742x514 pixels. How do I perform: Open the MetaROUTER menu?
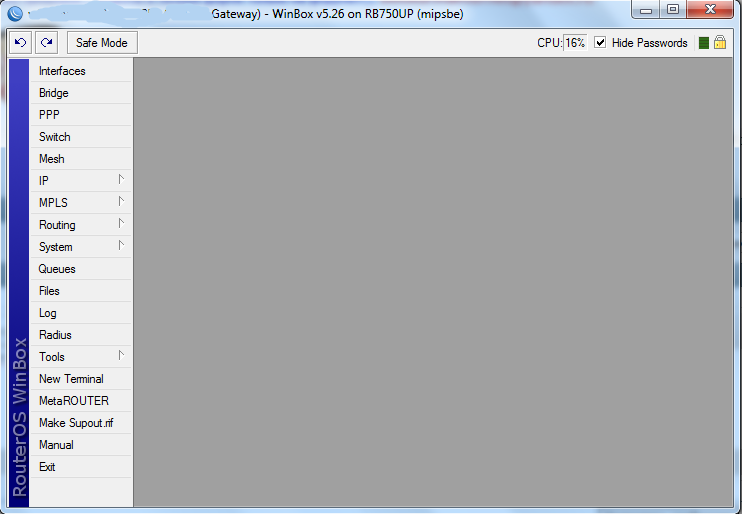click(81, 401)
